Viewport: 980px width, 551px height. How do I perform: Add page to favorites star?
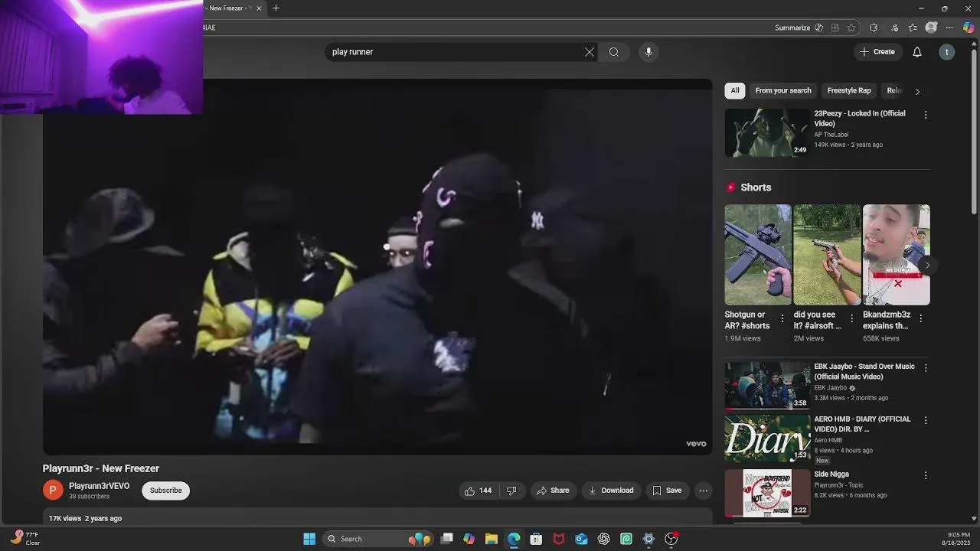(x=851, y=28)
